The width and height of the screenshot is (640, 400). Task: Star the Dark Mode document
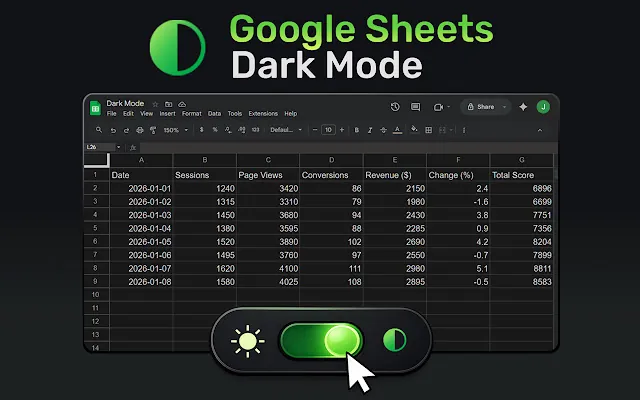155,104
